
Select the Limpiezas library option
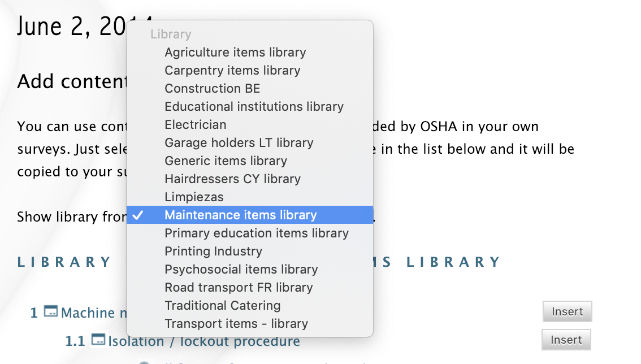pyautogui.click(x=194, y=197)
